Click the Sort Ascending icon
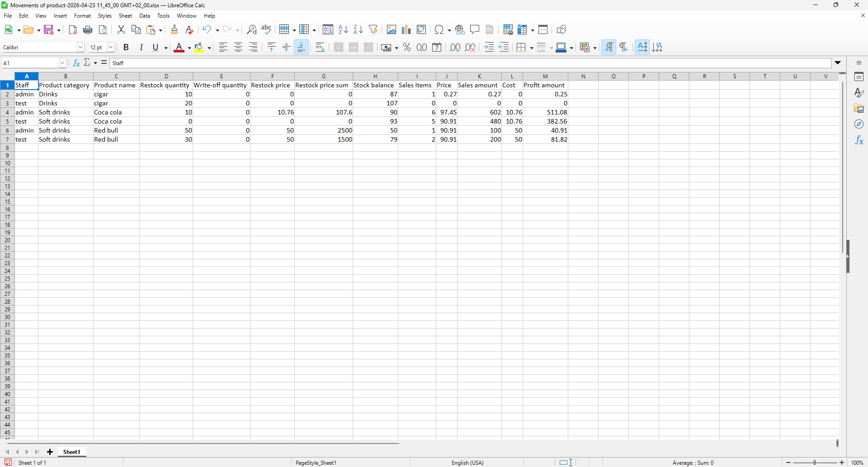The height and width of the screenshot is (467, 868). 343,30
